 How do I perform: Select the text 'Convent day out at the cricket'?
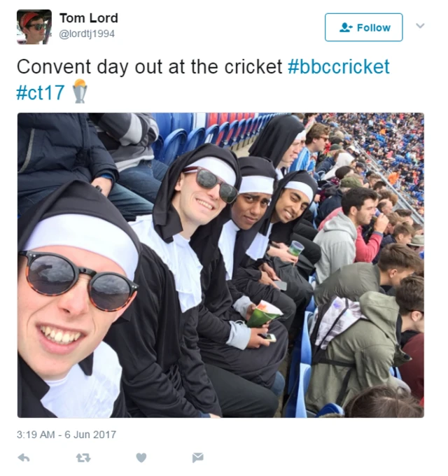(150, 66)
